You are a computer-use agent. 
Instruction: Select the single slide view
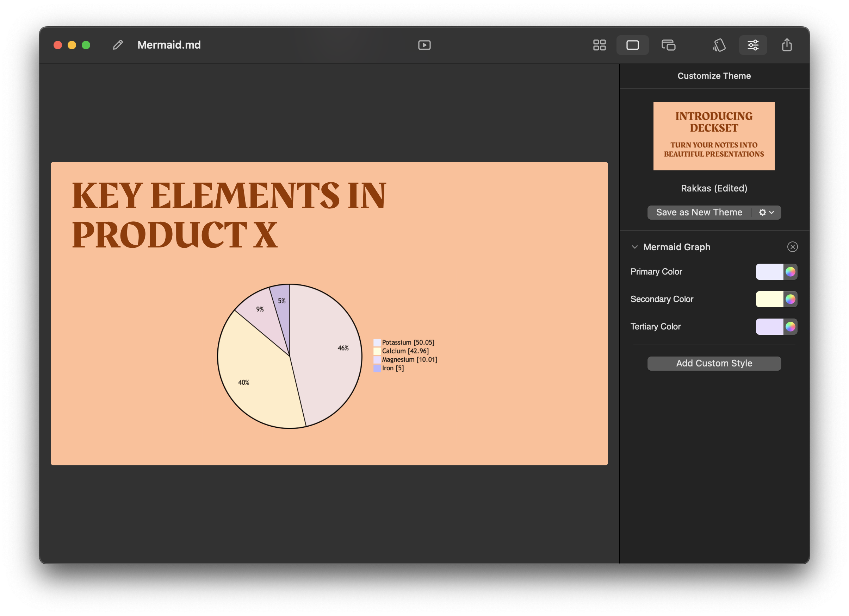coord(632,45)
